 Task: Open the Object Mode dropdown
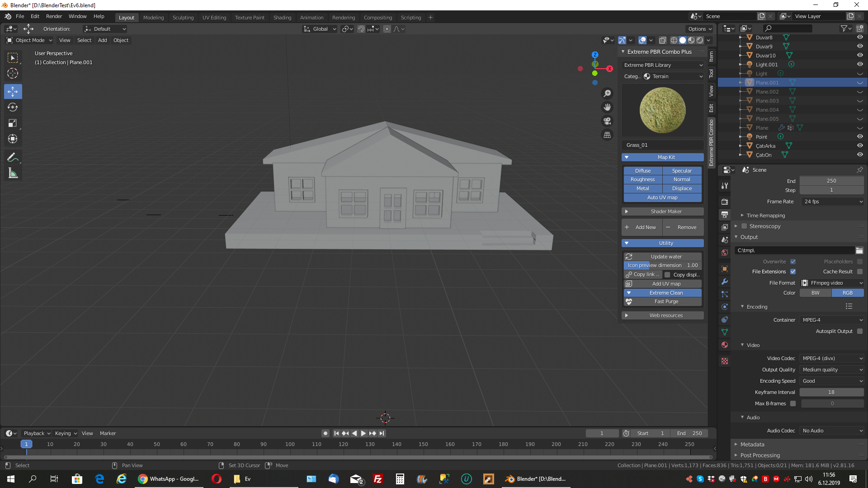click(x=29, y=40)
